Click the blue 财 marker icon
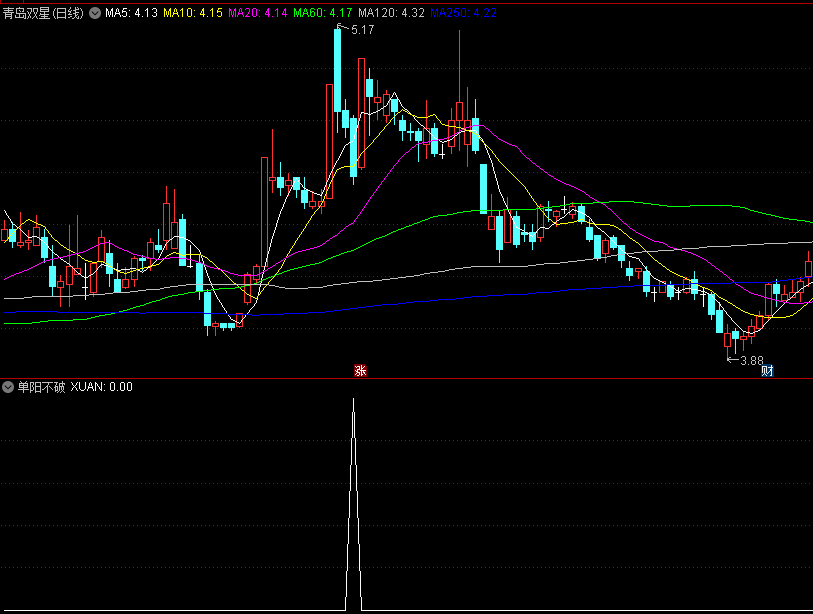 [x=767, y=370]
